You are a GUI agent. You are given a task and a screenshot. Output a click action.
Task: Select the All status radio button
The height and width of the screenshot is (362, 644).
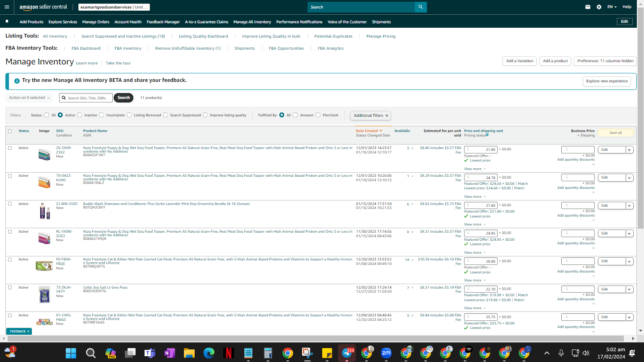47,115
